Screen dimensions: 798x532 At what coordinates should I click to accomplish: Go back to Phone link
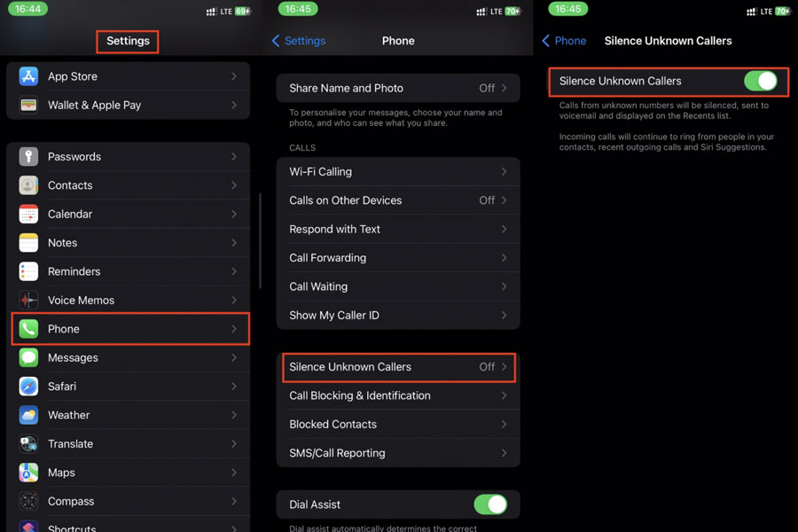570,41
